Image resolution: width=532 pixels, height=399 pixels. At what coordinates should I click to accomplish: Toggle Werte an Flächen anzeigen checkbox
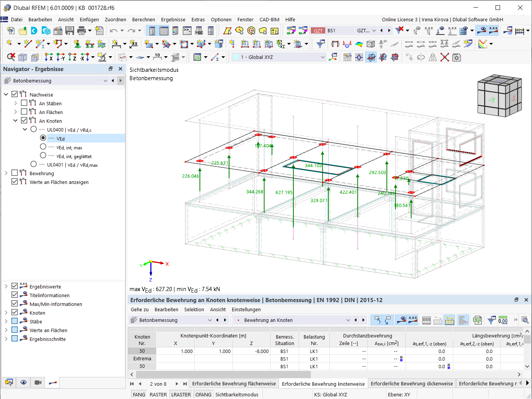click(x=15, y=182)
